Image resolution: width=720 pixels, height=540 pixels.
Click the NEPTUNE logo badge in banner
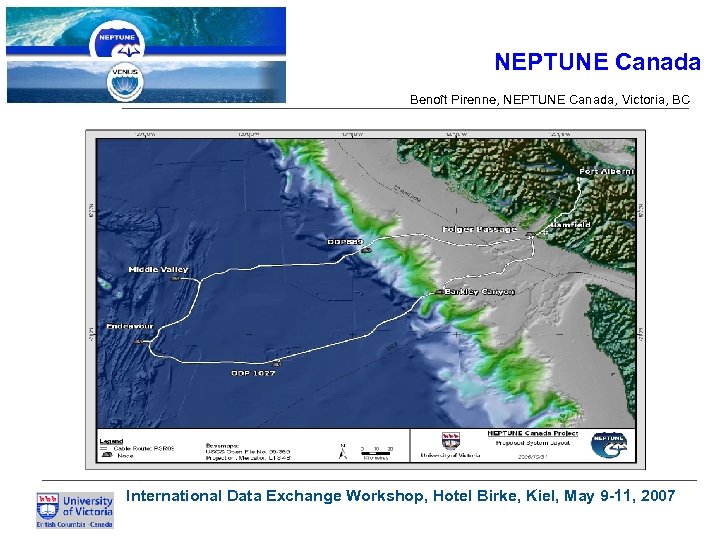(118, 40)
